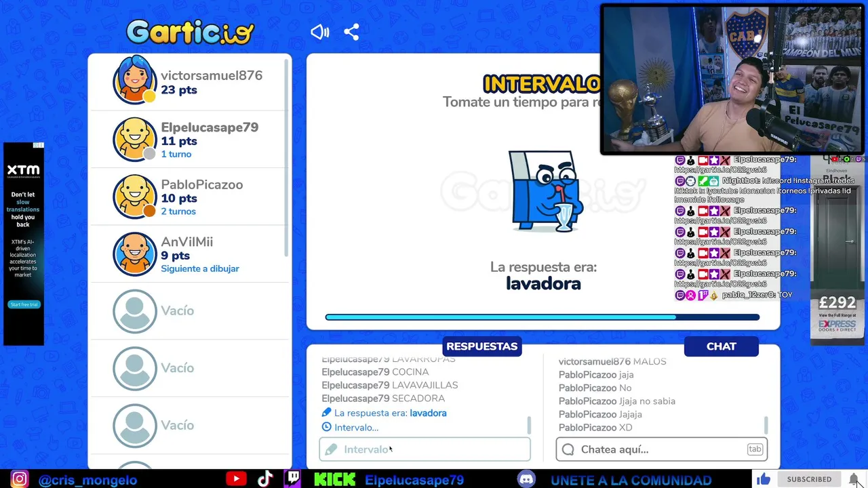The width and height of the screenshot is (868, 488).
Task: Open the share icon
Action: 351,32
